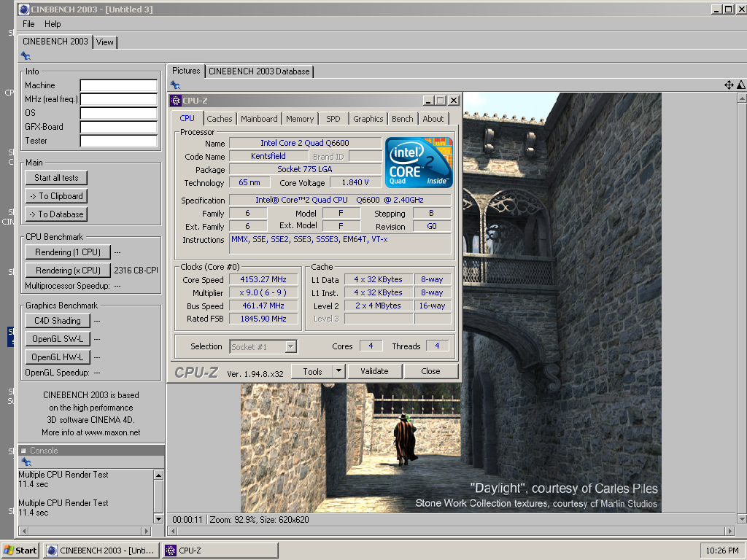Run Rendering (1 CPU) benchmark
This screenshot has width=747, height=560.
click(x=68, y=252)
